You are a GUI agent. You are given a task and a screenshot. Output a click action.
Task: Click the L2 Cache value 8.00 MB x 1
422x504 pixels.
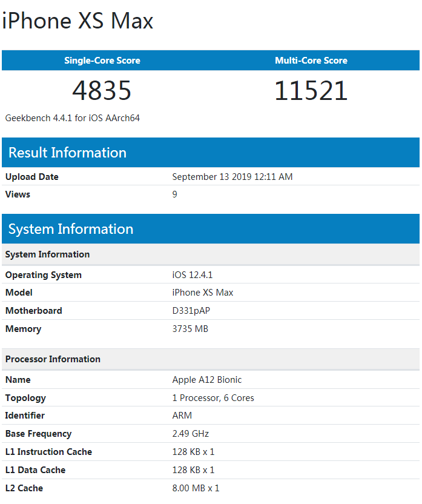tap(196, 488)
